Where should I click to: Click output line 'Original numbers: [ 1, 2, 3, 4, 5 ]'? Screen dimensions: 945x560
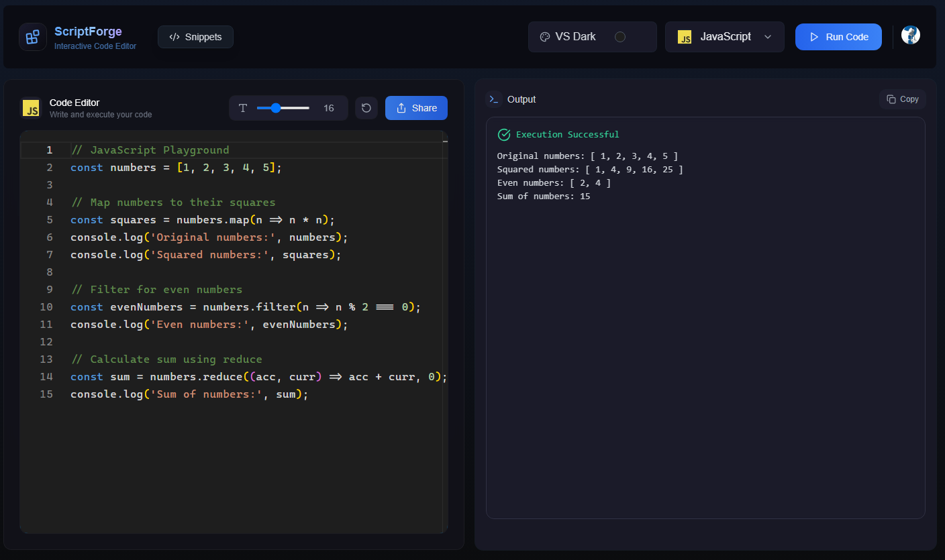[x=588, y=156]
